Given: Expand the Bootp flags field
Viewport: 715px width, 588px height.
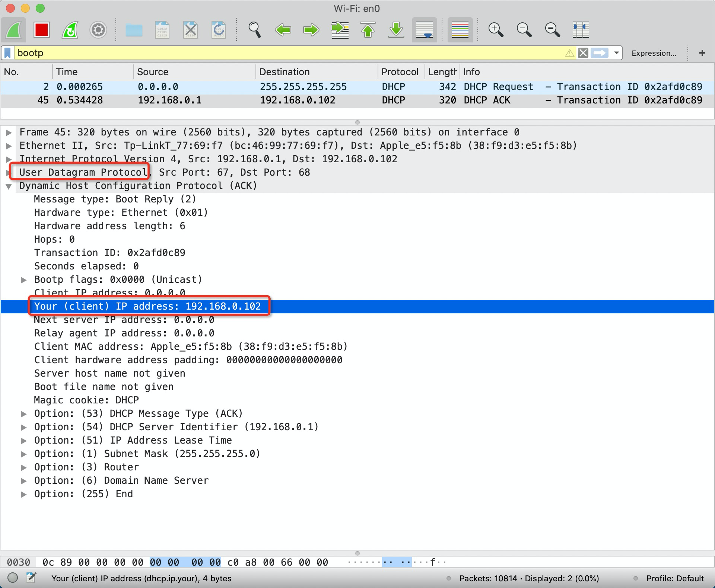Looking at the screenshot, I should (23, 280).
